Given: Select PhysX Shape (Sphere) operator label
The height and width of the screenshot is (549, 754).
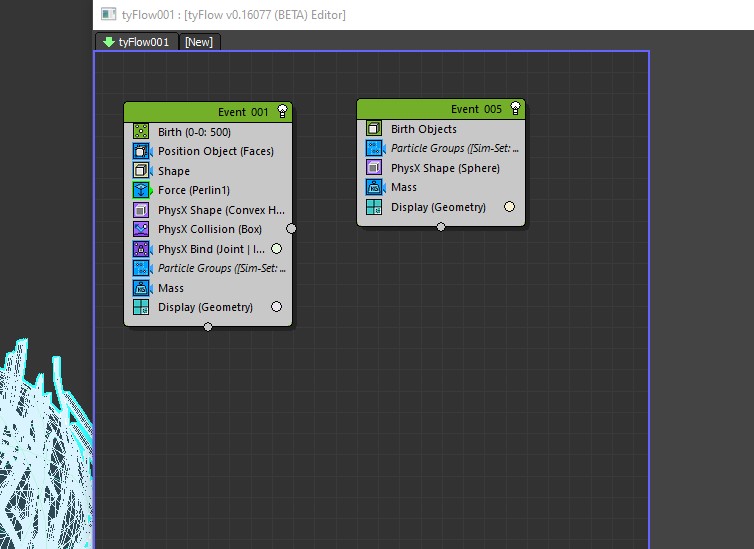Looking at the screenshot, I should [x=445, y=168].
